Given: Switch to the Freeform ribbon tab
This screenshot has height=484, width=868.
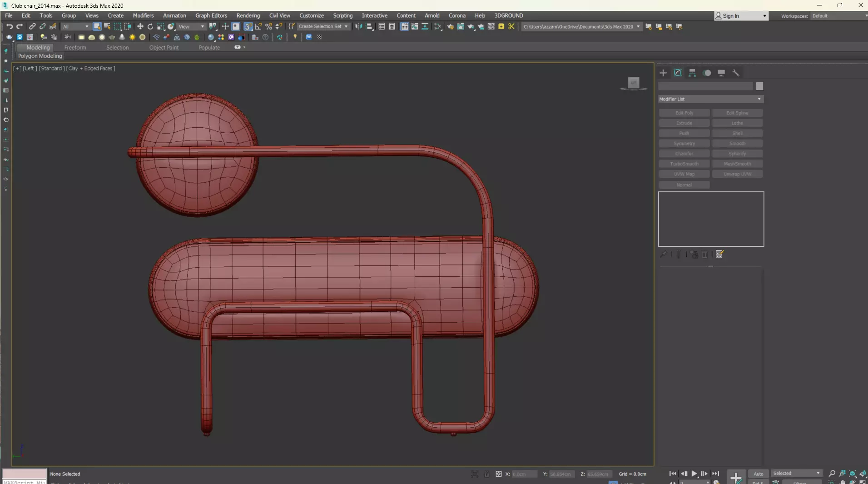Looking at the screenshot, I should click(x=75, y=47).
